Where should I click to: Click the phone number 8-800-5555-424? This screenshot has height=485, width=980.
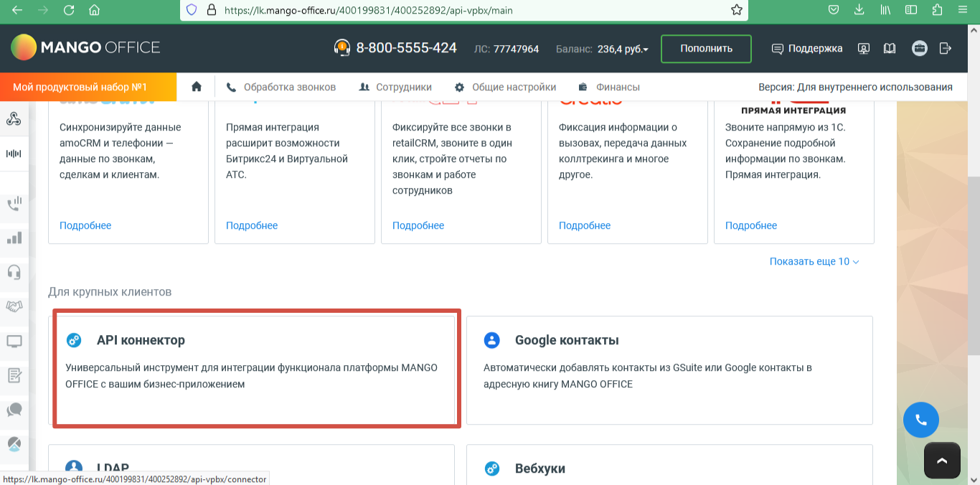(406, 48)
